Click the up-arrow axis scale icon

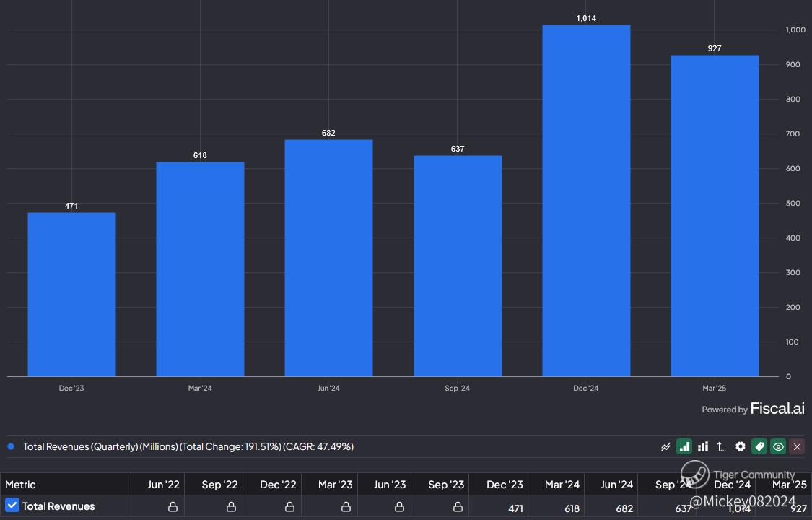tap(721, 446)
